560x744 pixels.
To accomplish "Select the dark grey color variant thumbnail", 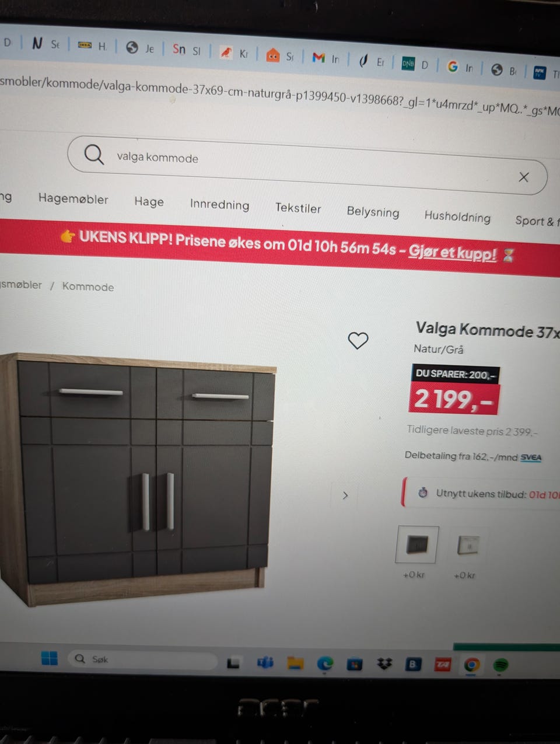I will tap(416, 544).
